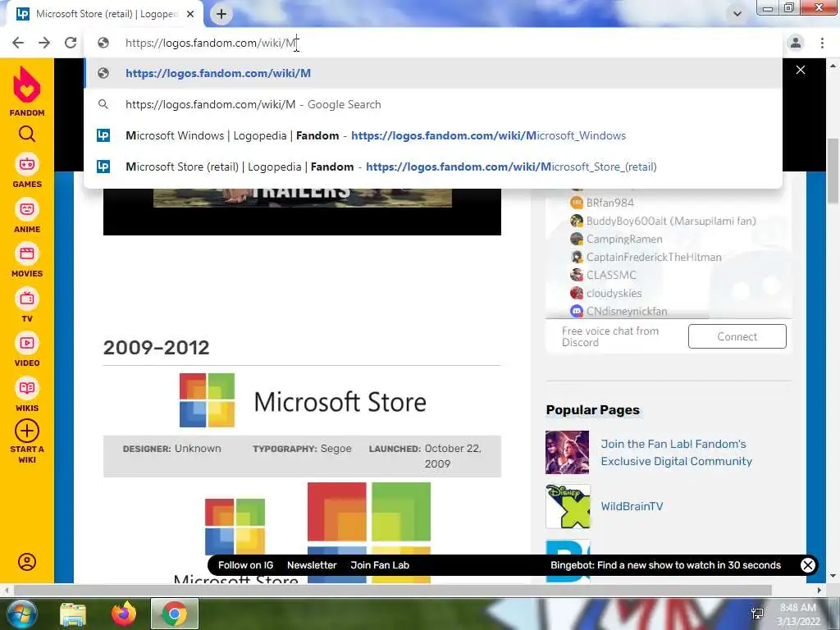Open the WildBrainTV link
The height and width of the screenshot is (630, 840).
pos(632,506)
